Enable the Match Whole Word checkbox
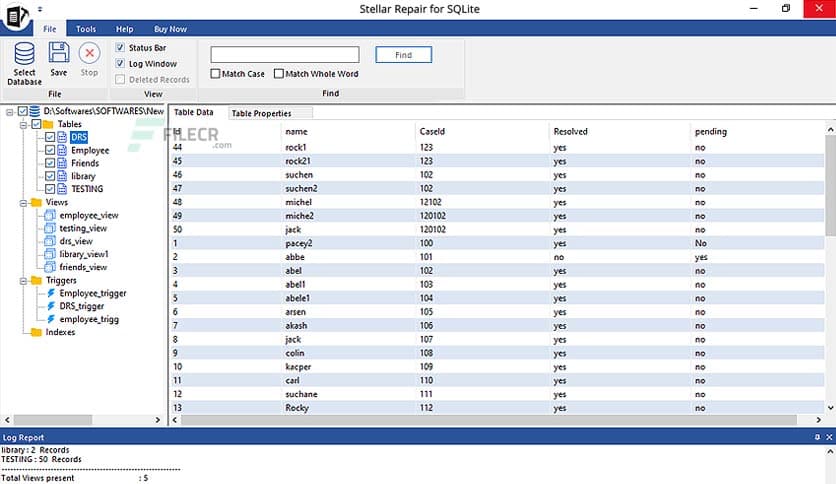The height and width of the screenshot is (484, 836). (x=279, y=74)
